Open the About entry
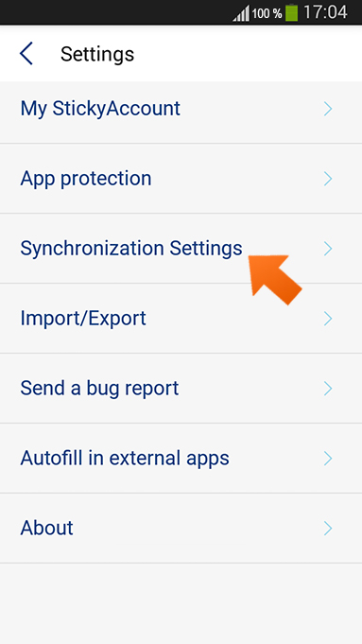The image size is (362, 644). 181,529
